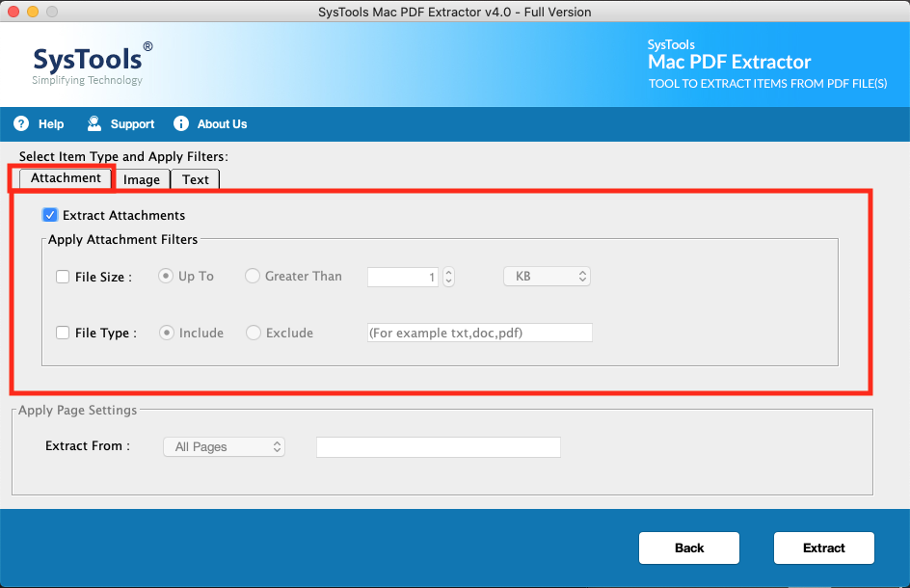
Task: Click the Extract button
Action: click(823, 548)
